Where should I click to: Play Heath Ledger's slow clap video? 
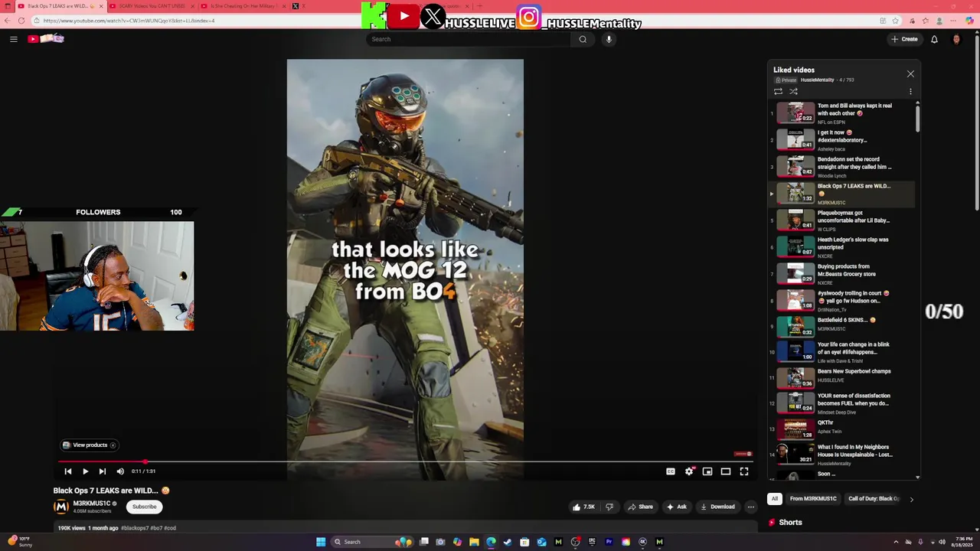pyautogui.click(x=842, y=247)
